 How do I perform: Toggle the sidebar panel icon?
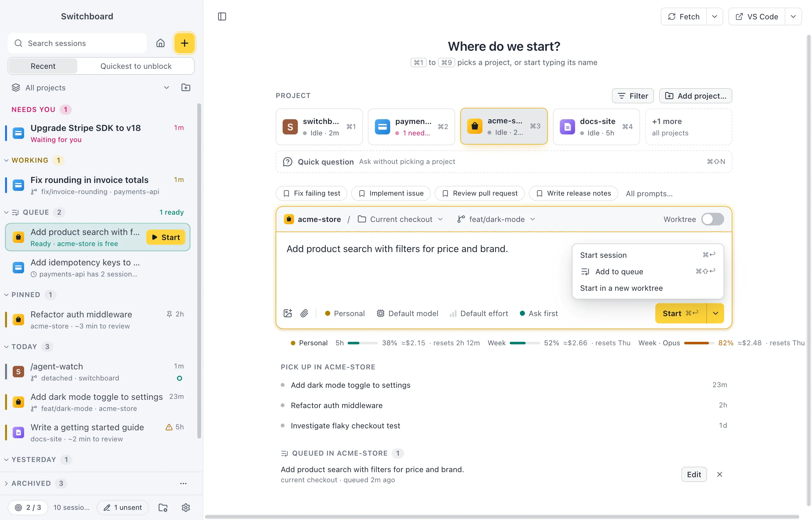[222, 16]
